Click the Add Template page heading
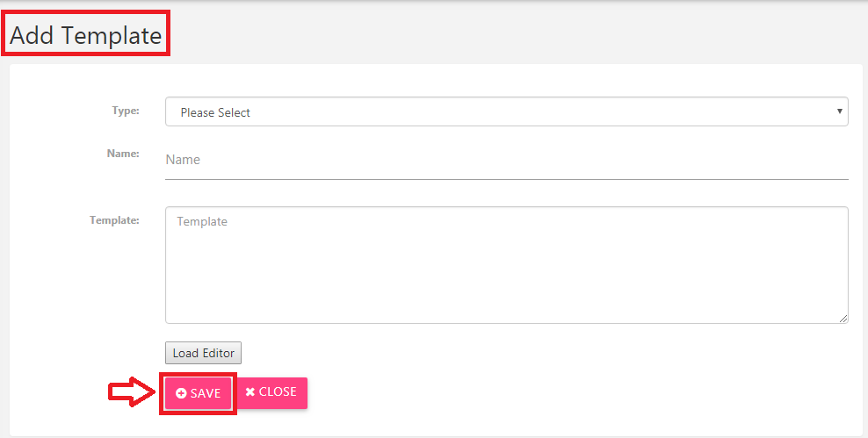868x438 pixels. click(x=86, y=35)
